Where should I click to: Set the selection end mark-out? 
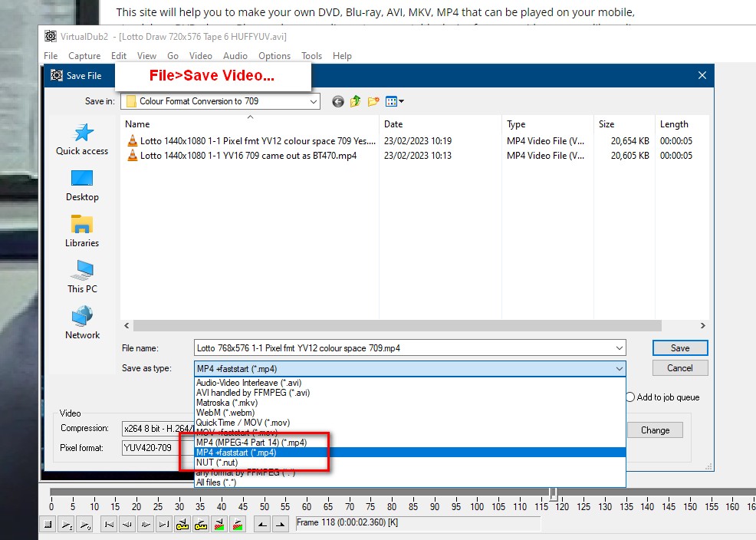pyautogui.click(x=280, y=524)
